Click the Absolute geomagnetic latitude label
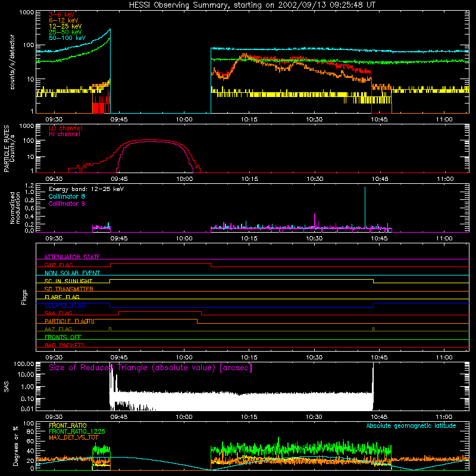Image resolution: width=476 pixels, height=476 pixels. (411, 426)
